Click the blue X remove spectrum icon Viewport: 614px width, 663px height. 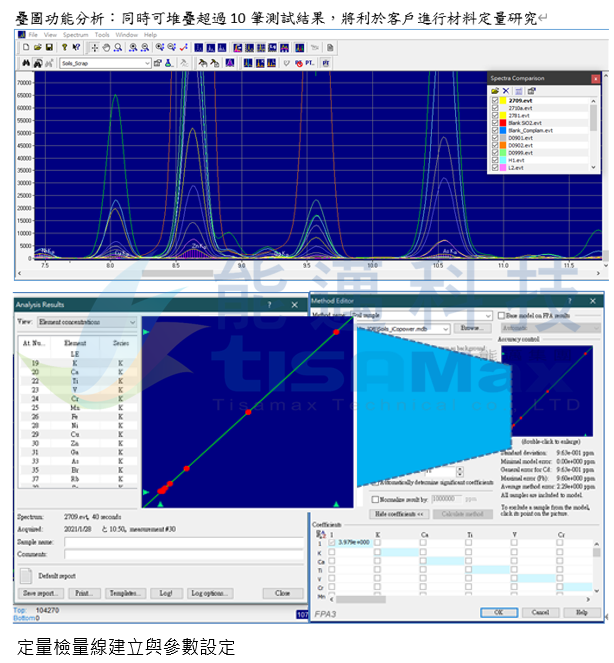tap(506, 91)
